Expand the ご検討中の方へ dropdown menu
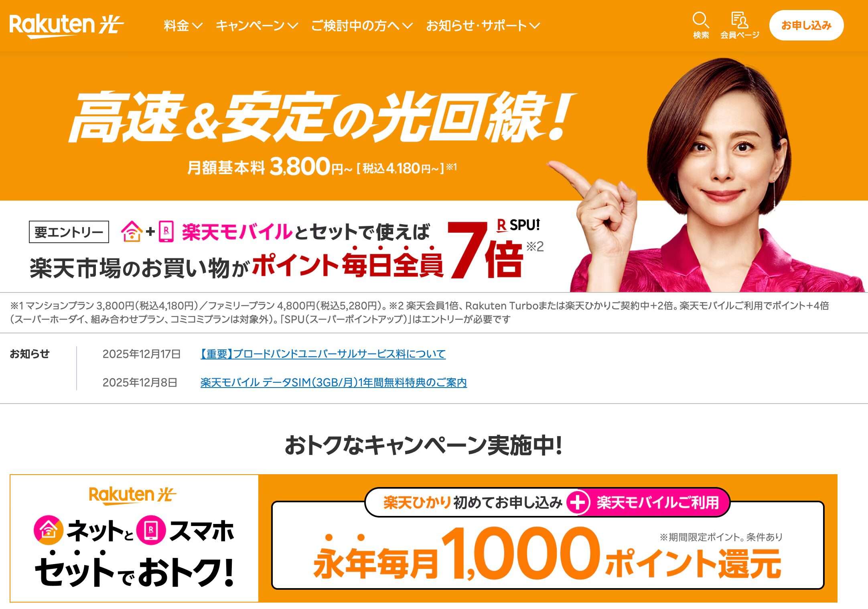Viewport: 868px width, 609px height. [362, 26]
